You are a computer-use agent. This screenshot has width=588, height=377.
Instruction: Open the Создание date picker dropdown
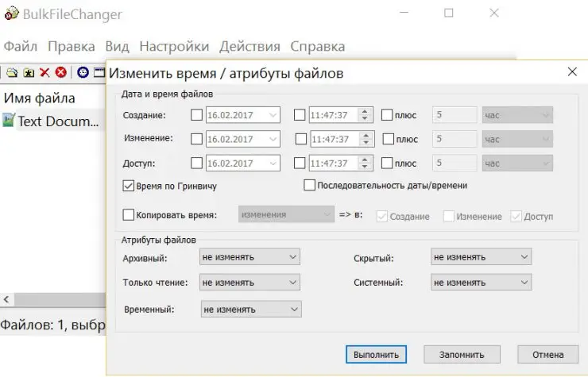click(273, 115)
